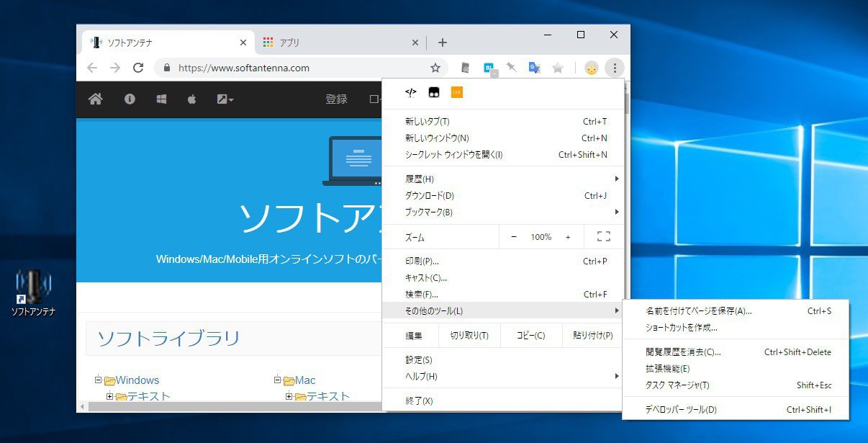Viewport: 868px width, 443px height.
Task: Select ショートカットを作成... item
Action: [736, 328]
